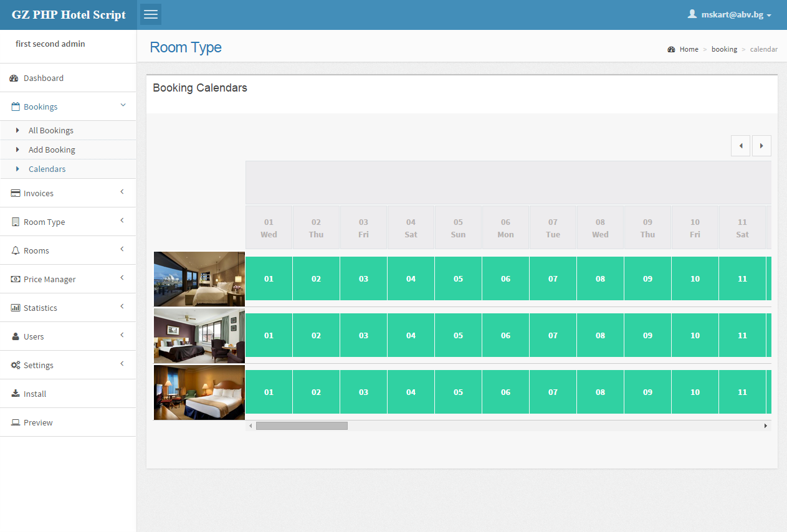Select day 07 in second room row
Image resolution: width=787 pixels, height=532 pixels.
tap(553, 335)
